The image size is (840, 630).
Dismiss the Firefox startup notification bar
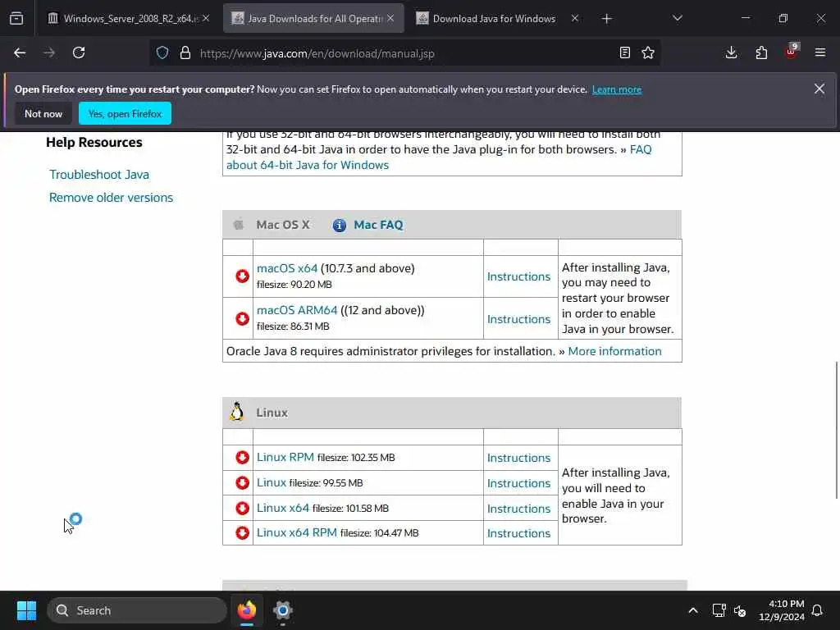tap(819, 89)
